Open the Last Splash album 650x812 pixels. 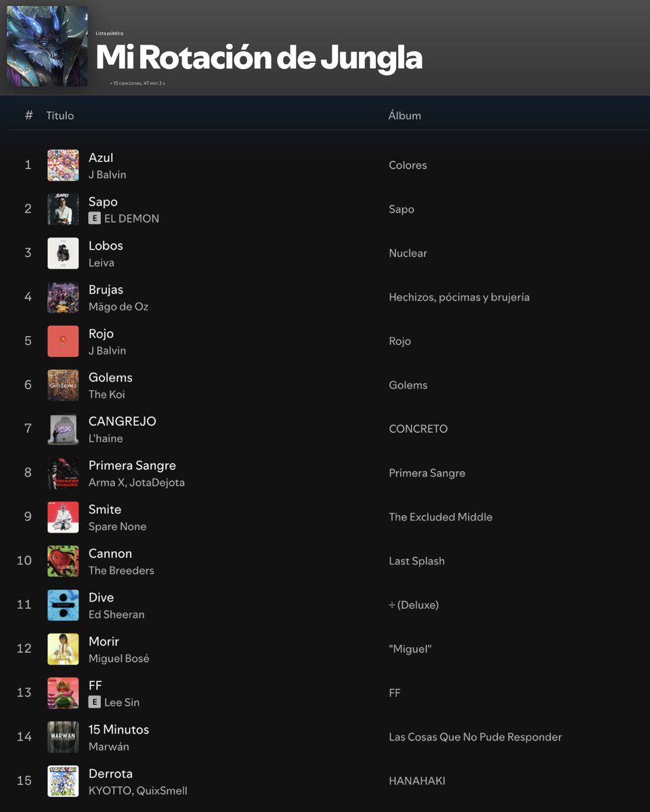point(416,561)
